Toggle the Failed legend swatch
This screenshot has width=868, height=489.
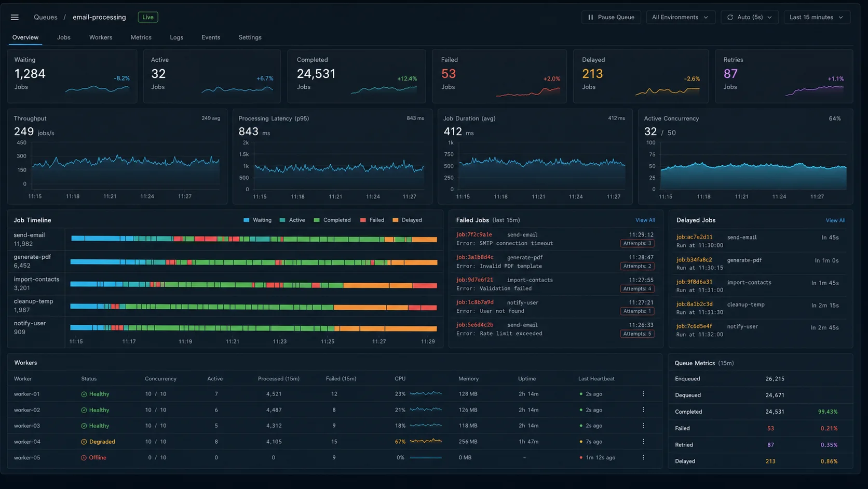pyautogui.click(x=363, y=220)
